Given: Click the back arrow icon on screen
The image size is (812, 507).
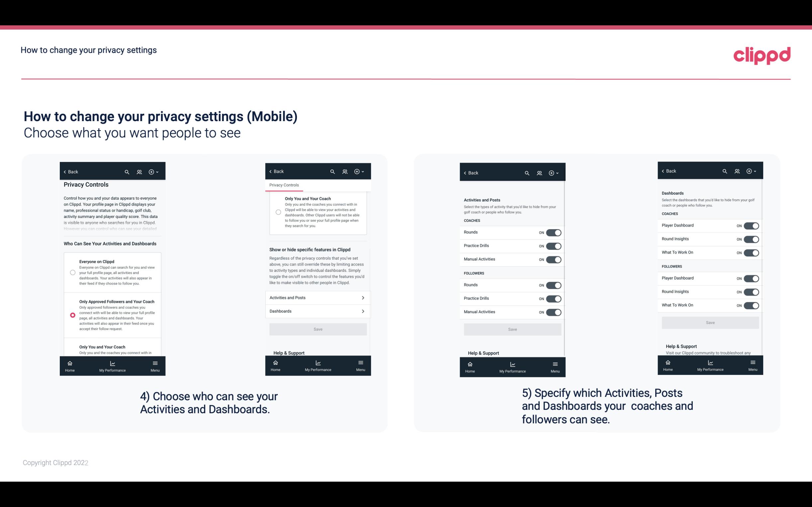Looking at the screenshot, I should coord(65,172).
